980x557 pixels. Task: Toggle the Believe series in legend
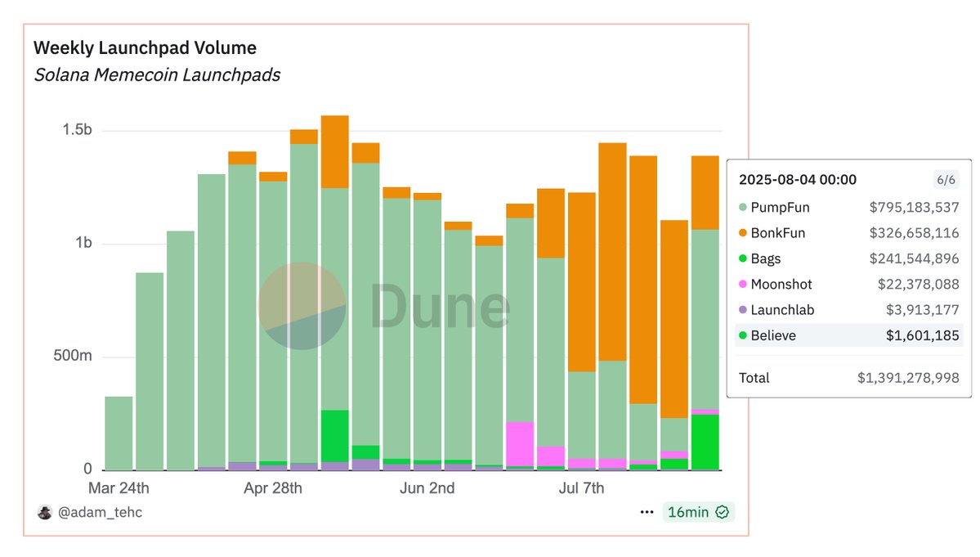click(x=848, y=335)
